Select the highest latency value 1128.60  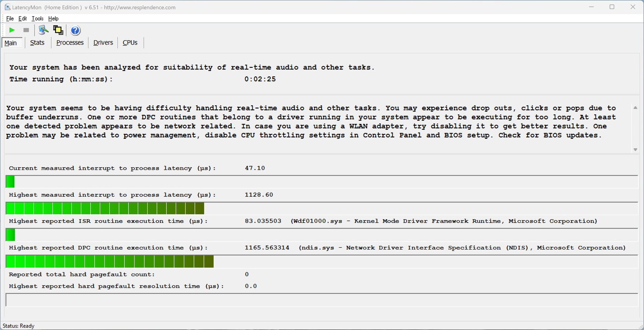(259, 195)
